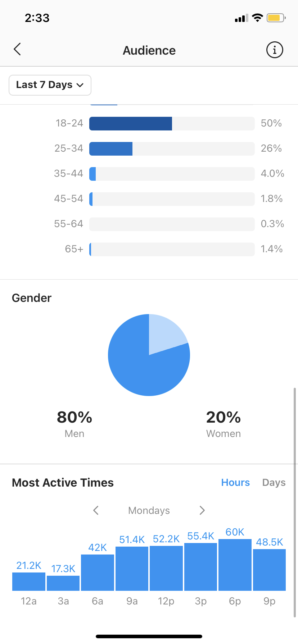Tap the Mondays label
The width and height of the screenshot is (298, 644).
pos(149,510)
